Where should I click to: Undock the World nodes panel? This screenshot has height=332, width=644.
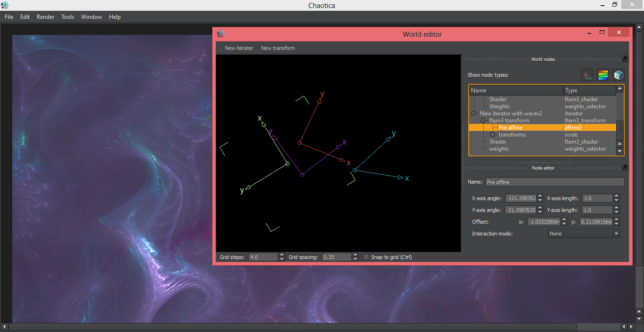(x=625, y=59)
